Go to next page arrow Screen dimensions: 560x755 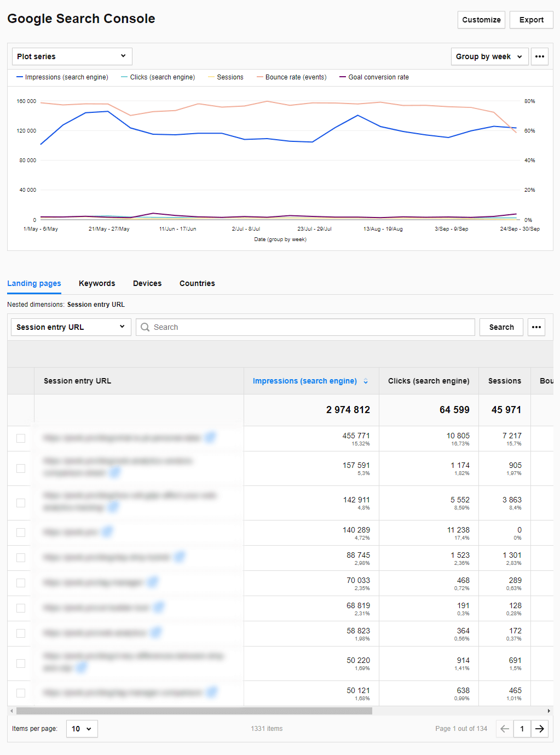540,729
